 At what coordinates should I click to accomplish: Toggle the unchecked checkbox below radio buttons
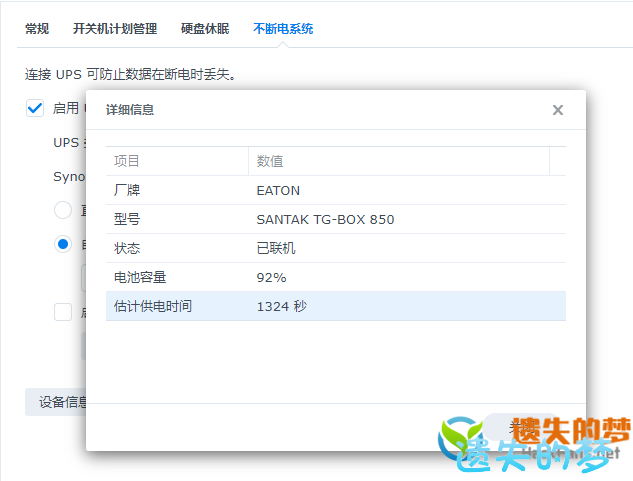pos(63,312)
